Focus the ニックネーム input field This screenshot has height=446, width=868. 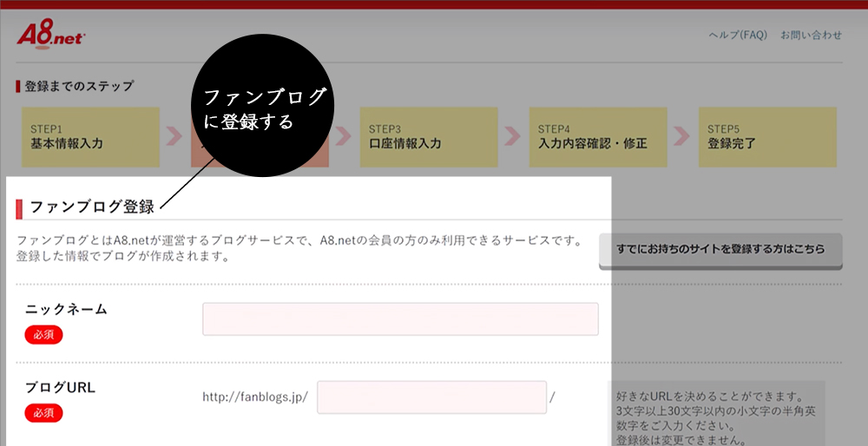click(x=400, y=318)
